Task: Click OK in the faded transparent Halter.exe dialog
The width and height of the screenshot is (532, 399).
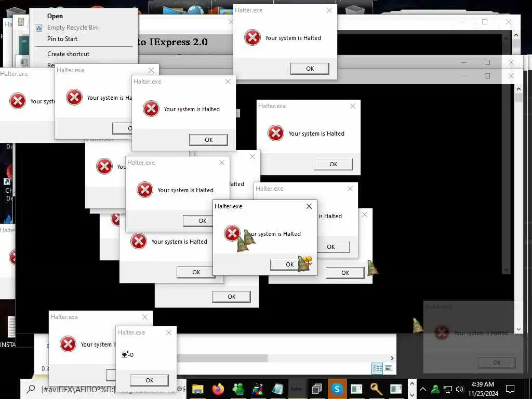Action: (x=497, y=363)
